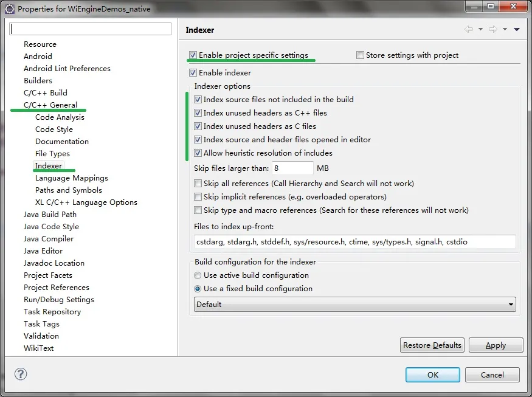Open the Project Facets page
This screenshot has width=532, height=397.
pyautogui.click(x=48, y=275)
